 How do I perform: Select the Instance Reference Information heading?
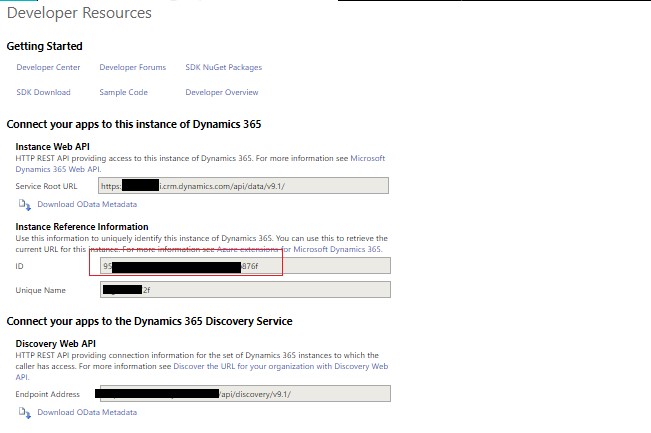click(x=82, y=227)
